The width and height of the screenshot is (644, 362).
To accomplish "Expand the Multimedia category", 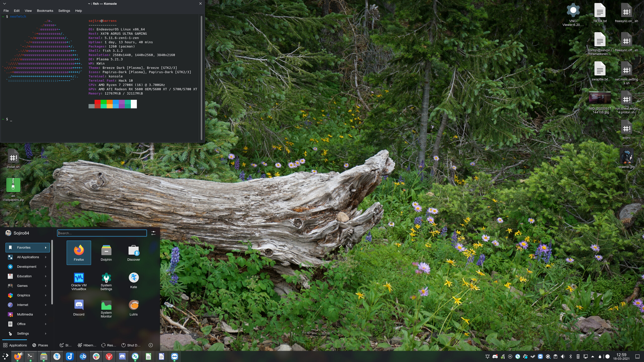I will 28,314.
